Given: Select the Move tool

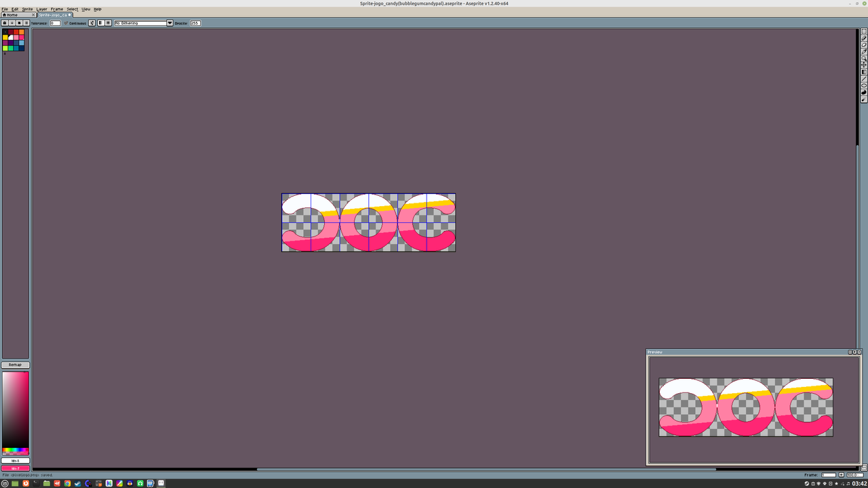Looking at the screenshot, I should point(864,65).
